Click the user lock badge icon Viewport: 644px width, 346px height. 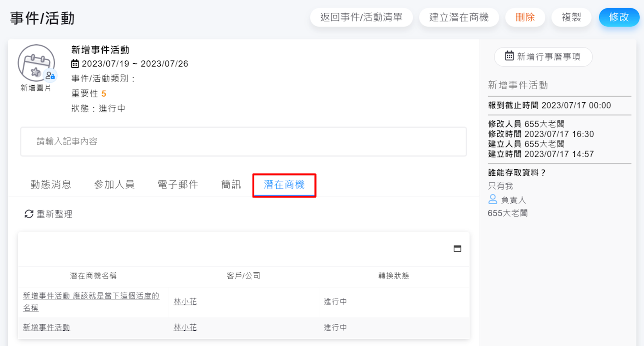[50, 75]
